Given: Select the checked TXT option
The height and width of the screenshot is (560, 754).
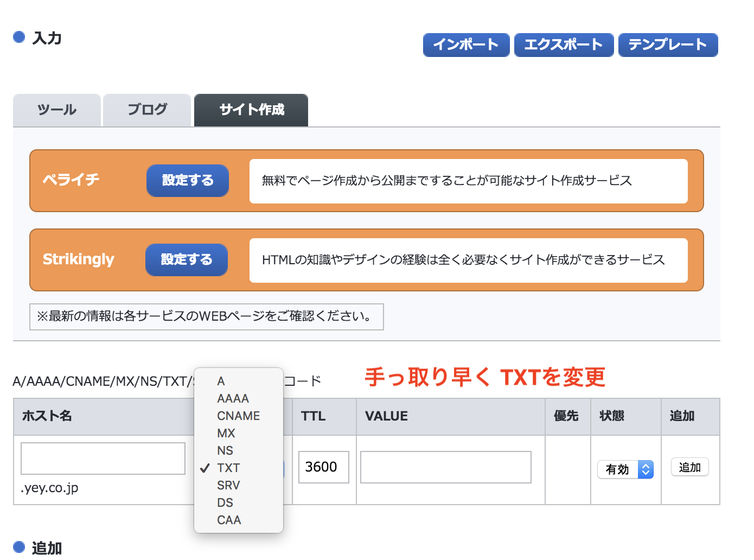Looking at the screenshot, I should click(228, 468).
